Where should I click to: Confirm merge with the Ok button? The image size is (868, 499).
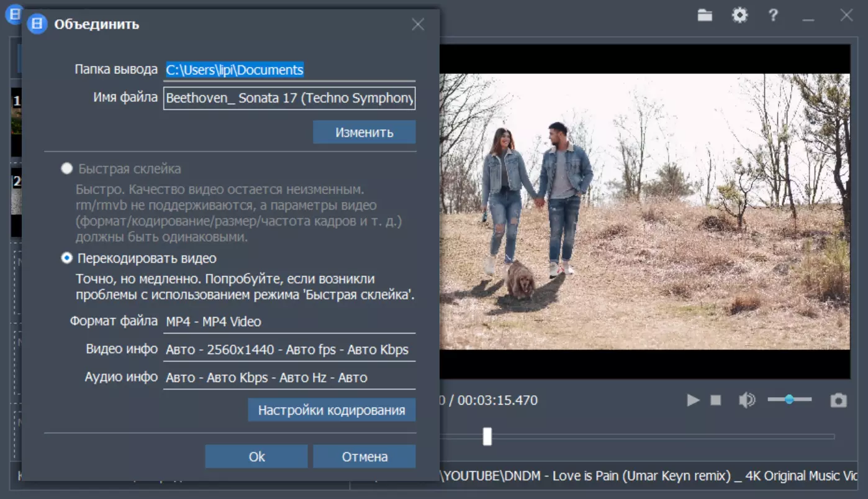click(x=256, y=457)
